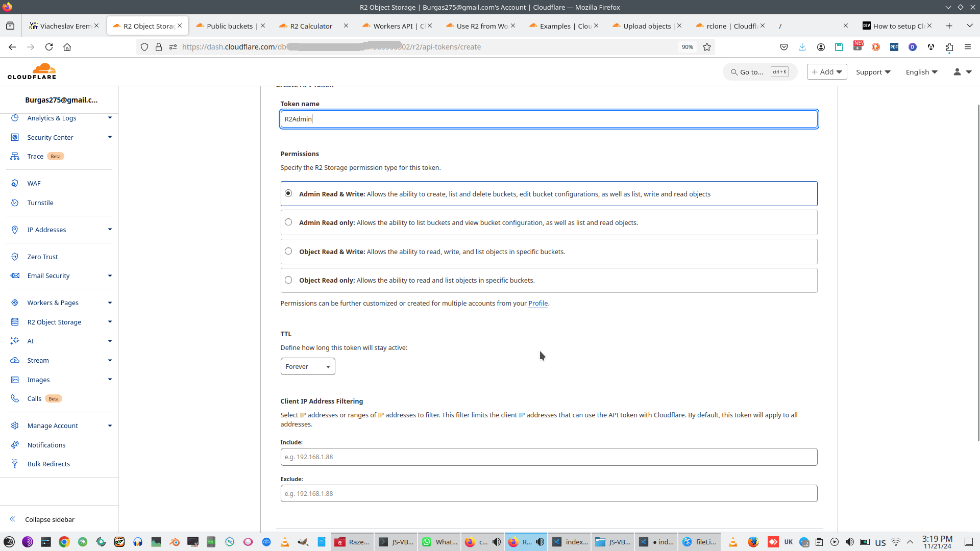
Task: Click the Include IP address field
Action: pyautogui.click(x=549, y=457)
